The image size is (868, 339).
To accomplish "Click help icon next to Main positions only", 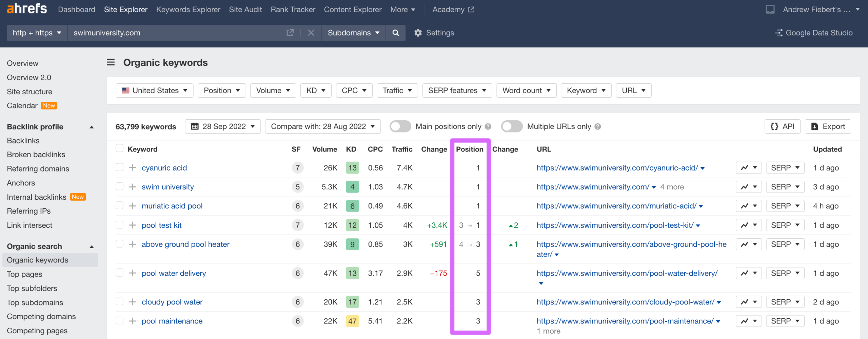I will [x=488, y=126].
